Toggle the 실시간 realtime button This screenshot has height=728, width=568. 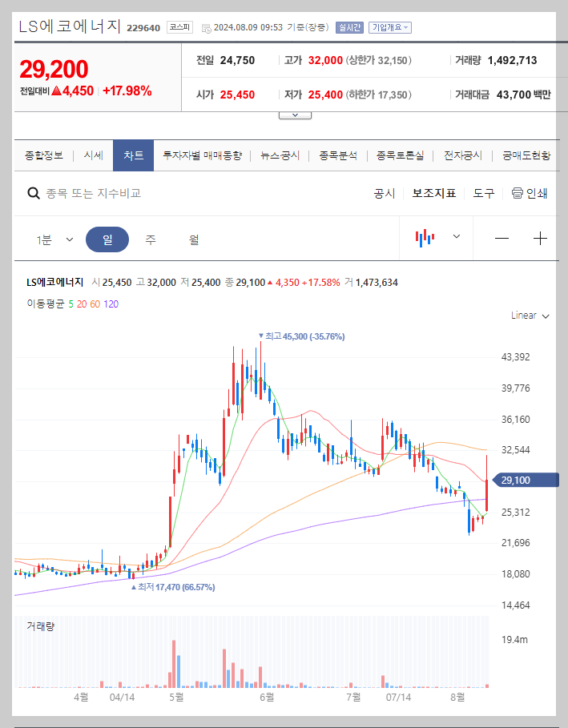coord(349,27)
